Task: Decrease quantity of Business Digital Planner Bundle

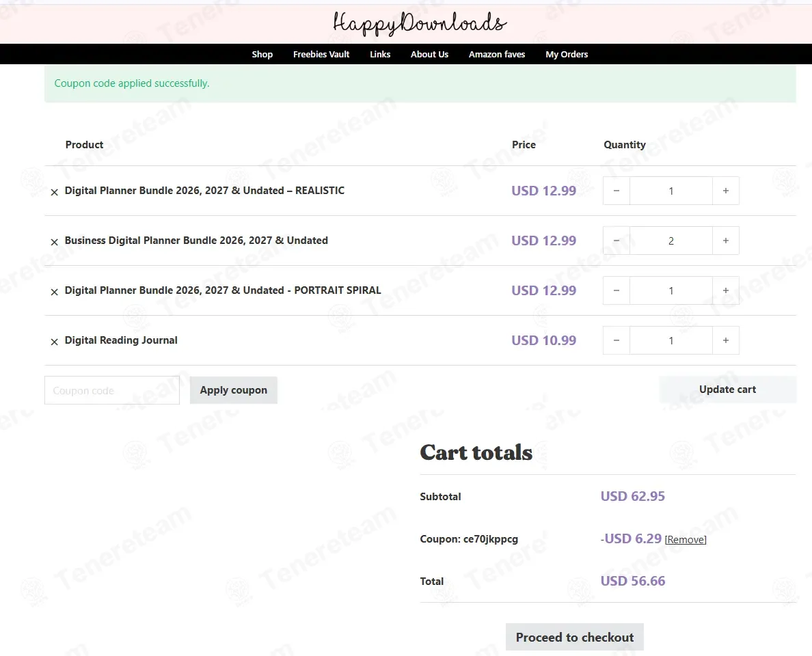Action: coord(617,241)
